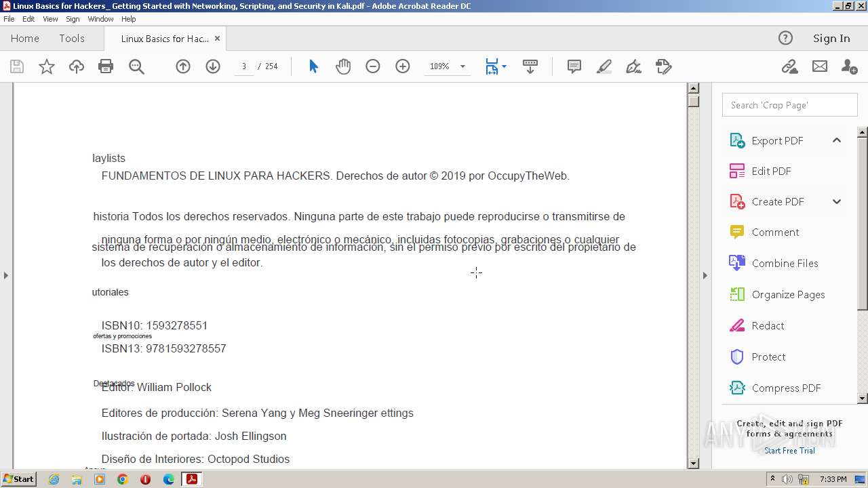Go to the next page
This screenshot has width=868, height=488.
click(213, 66)
